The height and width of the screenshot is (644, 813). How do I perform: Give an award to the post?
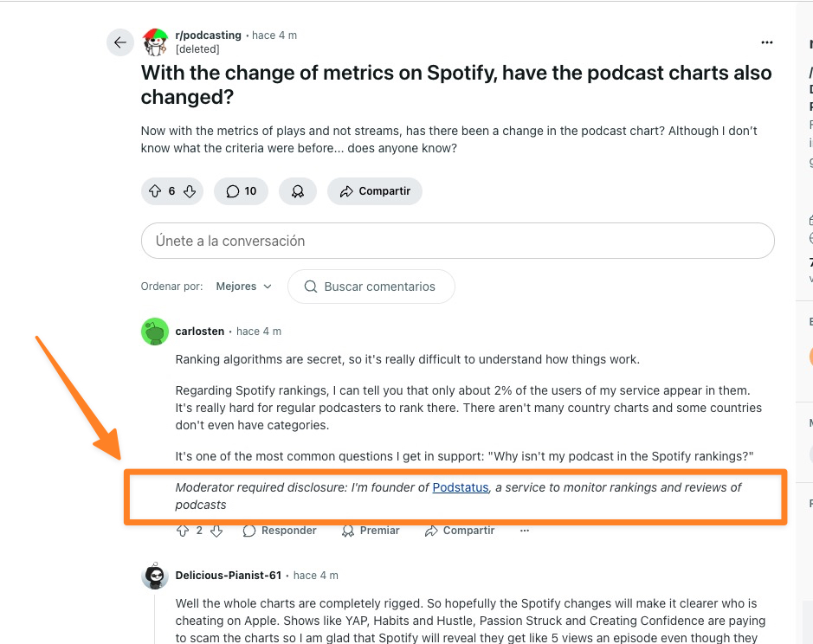point(298,191)
